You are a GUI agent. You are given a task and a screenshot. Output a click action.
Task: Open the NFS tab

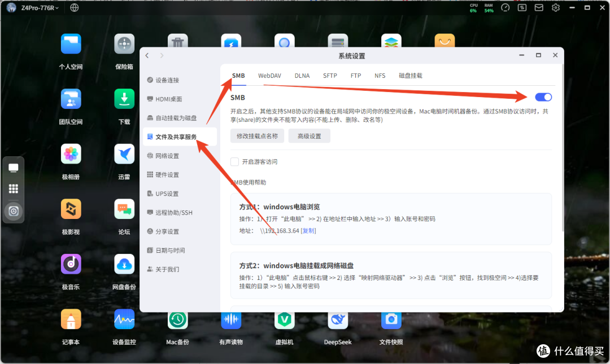[380, 76]
